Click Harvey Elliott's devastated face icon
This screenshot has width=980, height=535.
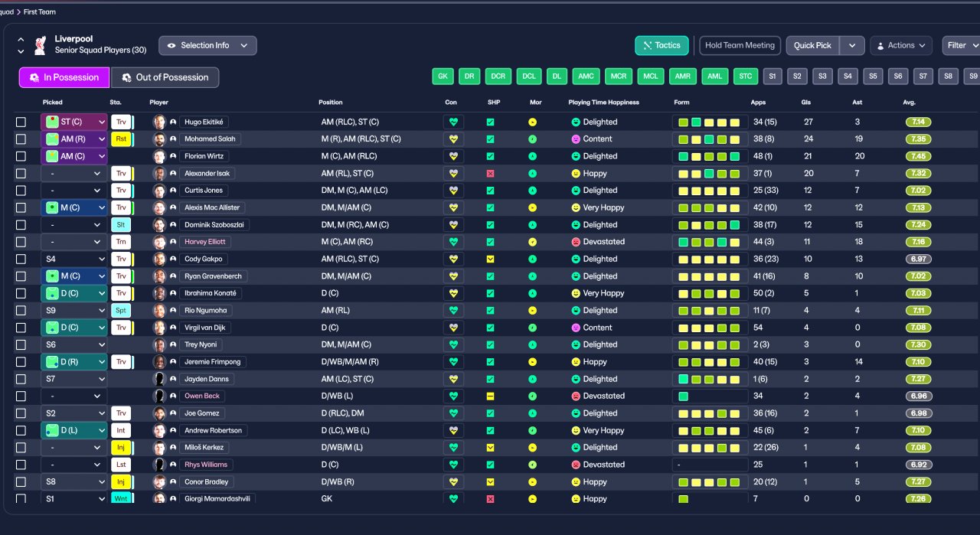[576, 242]
